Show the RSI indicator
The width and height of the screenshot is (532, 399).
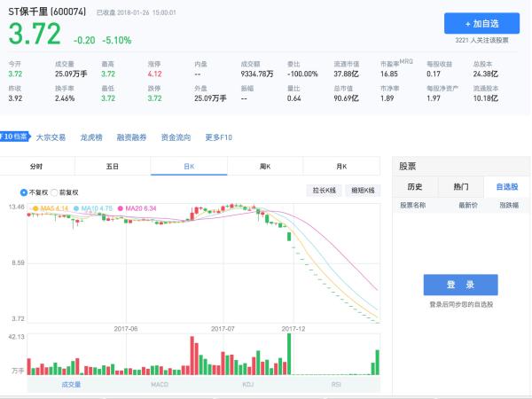(337, 384)
